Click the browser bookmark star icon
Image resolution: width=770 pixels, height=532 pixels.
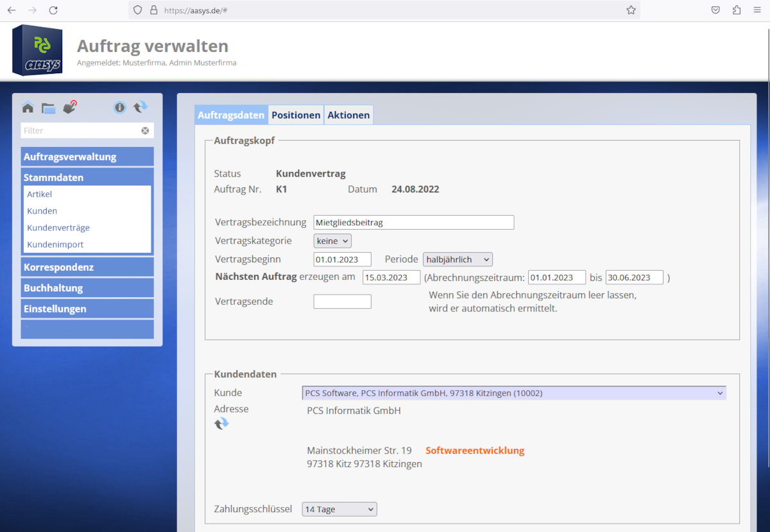(631, 10)
